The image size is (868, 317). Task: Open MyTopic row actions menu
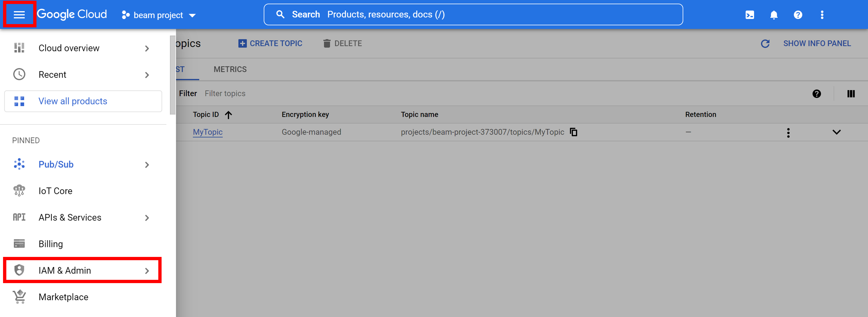pyautogui.click(x=788, y=132)
